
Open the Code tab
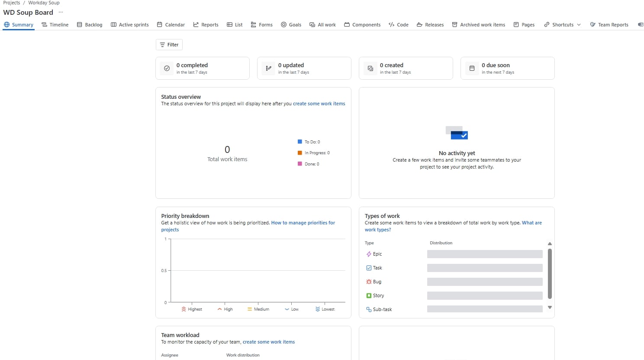[399, 25]
